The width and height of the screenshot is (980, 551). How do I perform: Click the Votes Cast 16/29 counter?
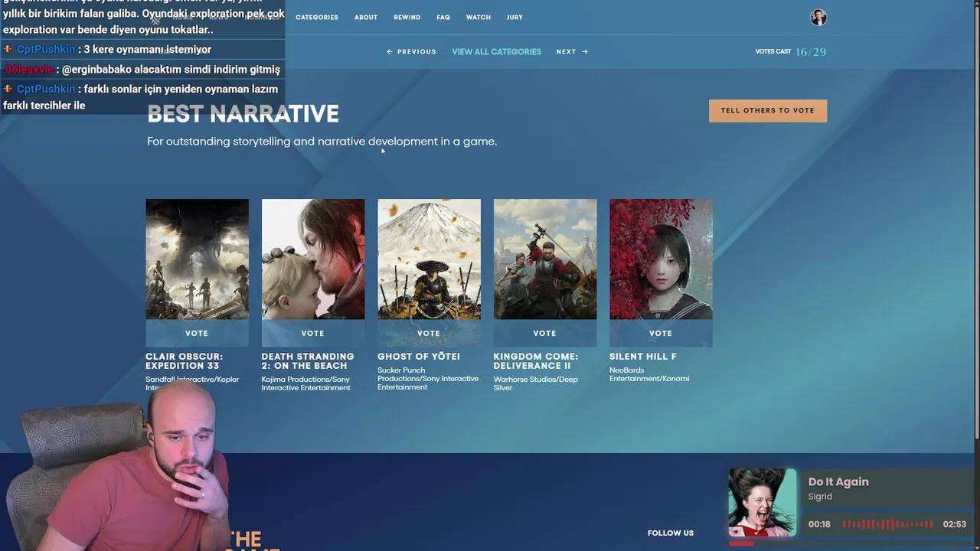click(790, 52)
